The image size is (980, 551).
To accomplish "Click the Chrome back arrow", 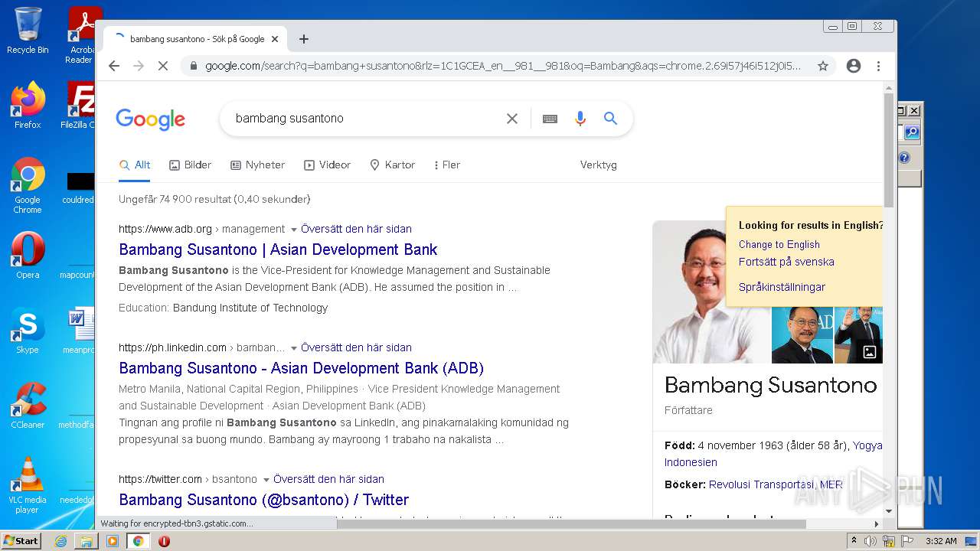I will [114, 66].
